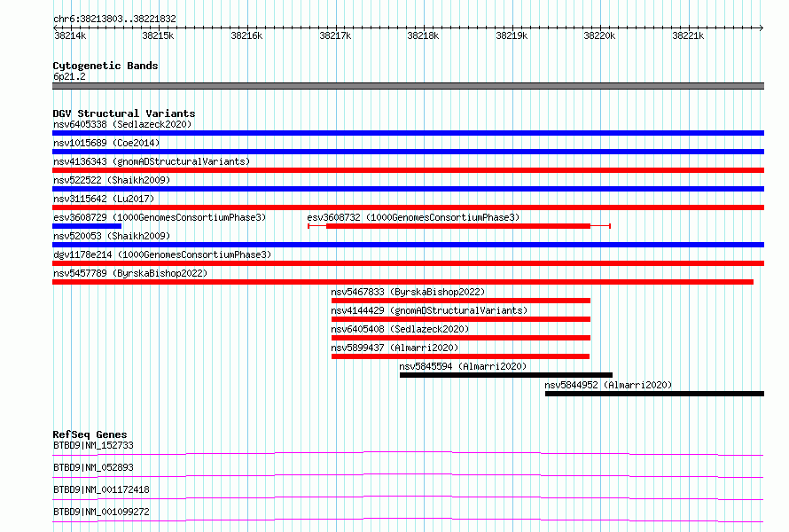Click the nsv5467833 (ByrskaBishop2022) label
Image resolution: width=789 pixels, height=532 pixels.
click(x=408, y=292)
